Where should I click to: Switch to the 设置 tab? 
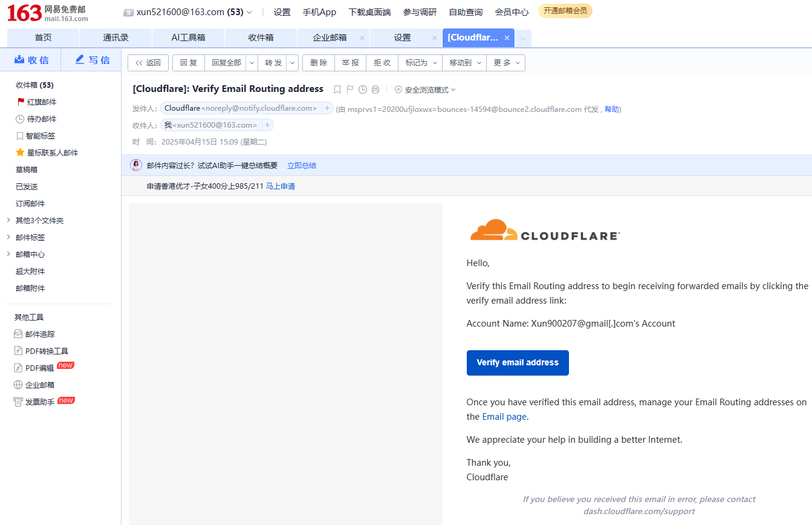[x=402, y=37]
